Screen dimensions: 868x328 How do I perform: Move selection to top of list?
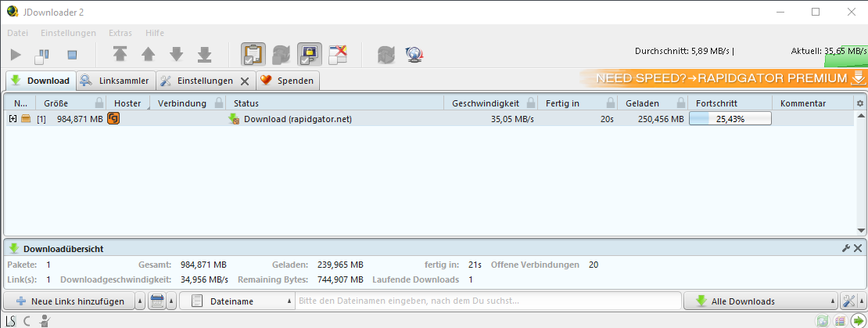120,54
